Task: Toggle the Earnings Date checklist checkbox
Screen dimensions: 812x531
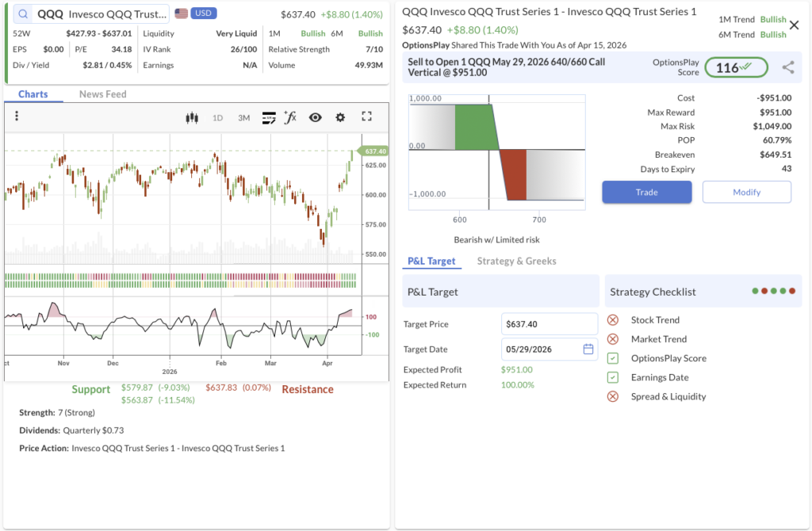Action: click(x=612, y=377)
